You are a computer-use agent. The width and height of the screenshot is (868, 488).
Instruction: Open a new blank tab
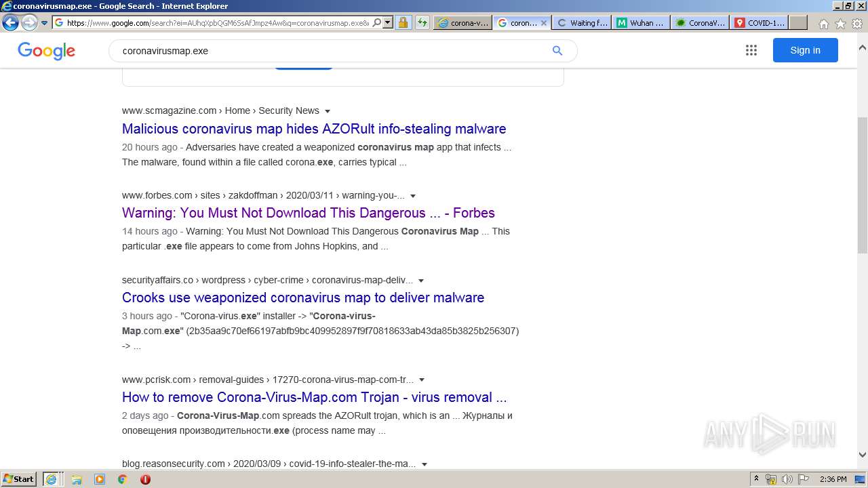coord(798,22)
